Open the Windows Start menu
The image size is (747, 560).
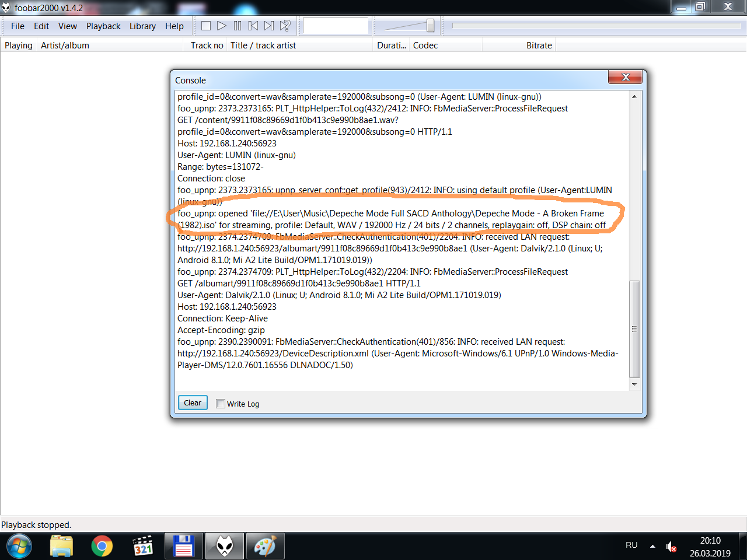point(19,547)
